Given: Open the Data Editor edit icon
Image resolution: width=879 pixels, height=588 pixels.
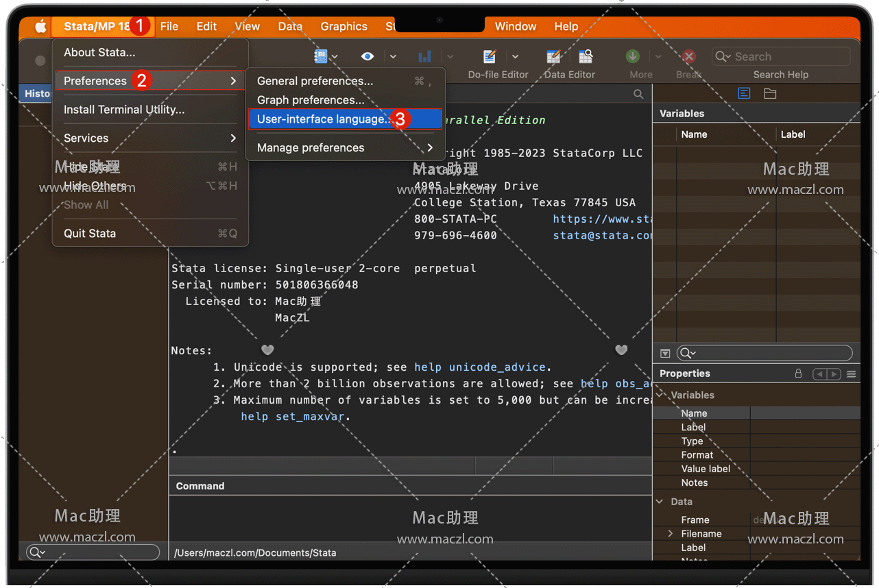Looking at the screenshot, I should [553, 57].
